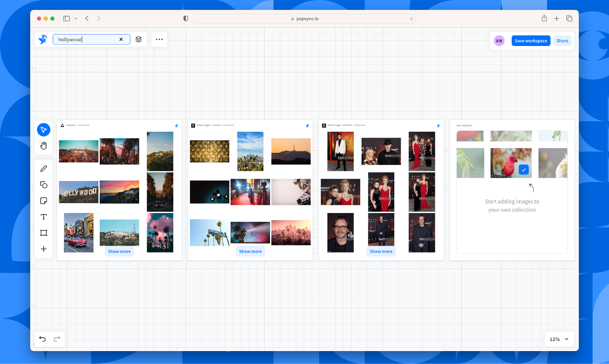Screen dimensions: 609x364
Task: Click the Getty Images Editorial logo icon
Action: [324, 125]
